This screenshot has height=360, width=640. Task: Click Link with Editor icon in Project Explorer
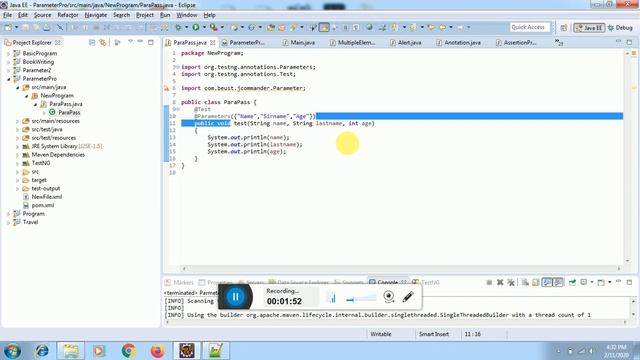coord(102,42)
